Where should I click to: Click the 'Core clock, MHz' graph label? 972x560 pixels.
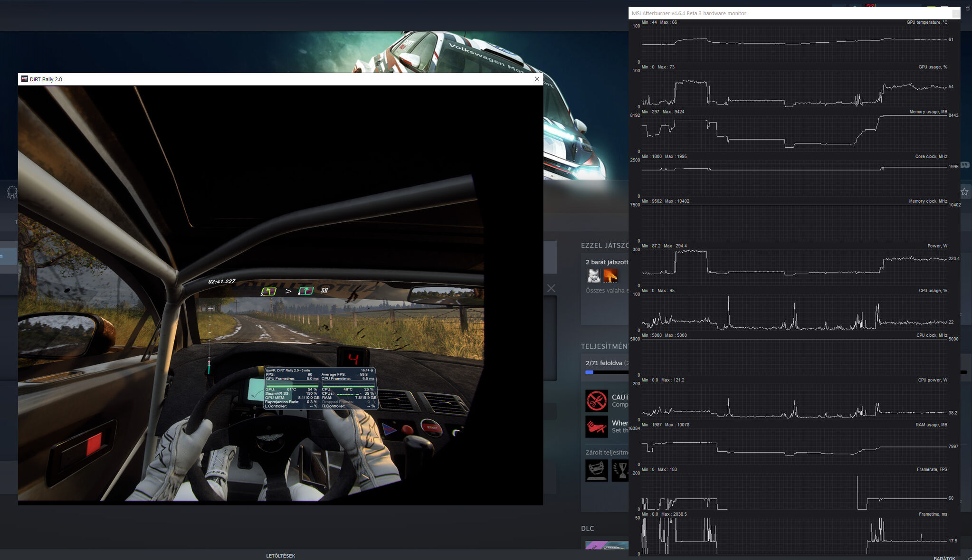[931, 156]
